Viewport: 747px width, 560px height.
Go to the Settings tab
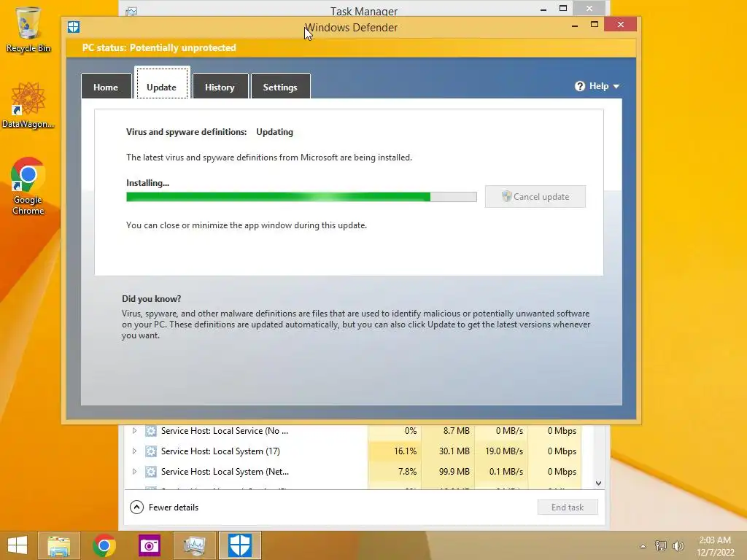point(280,87)
